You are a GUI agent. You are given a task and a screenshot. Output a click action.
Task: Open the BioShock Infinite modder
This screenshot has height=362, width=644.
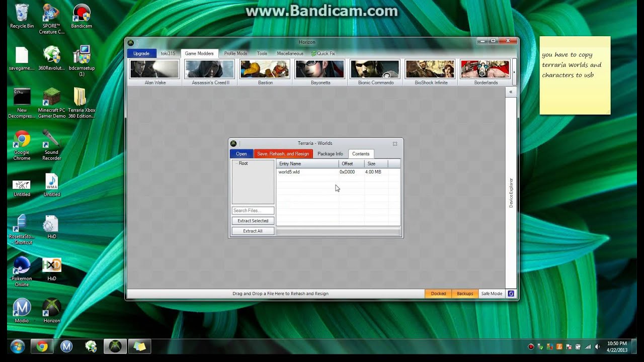coord(431,72)
